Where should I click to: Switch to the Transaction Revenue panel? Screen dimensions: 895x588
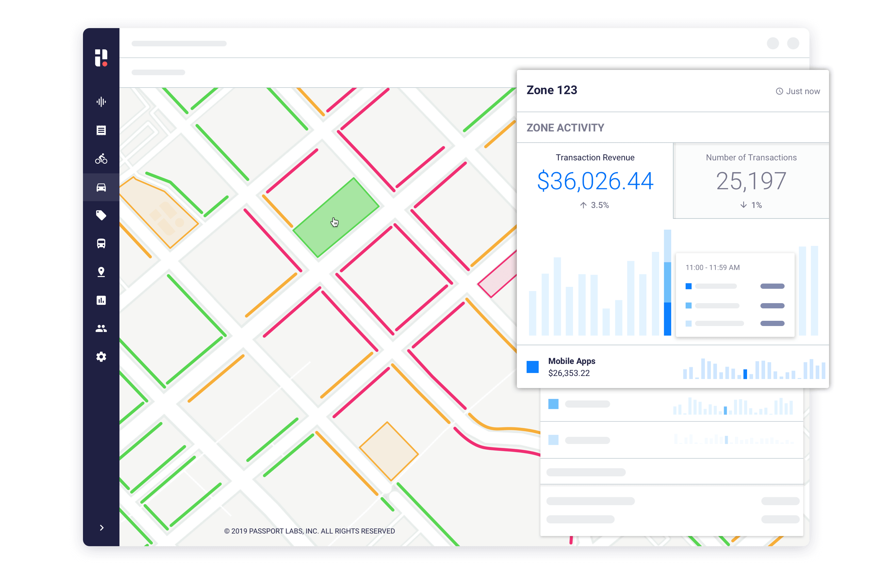[595, 181]
